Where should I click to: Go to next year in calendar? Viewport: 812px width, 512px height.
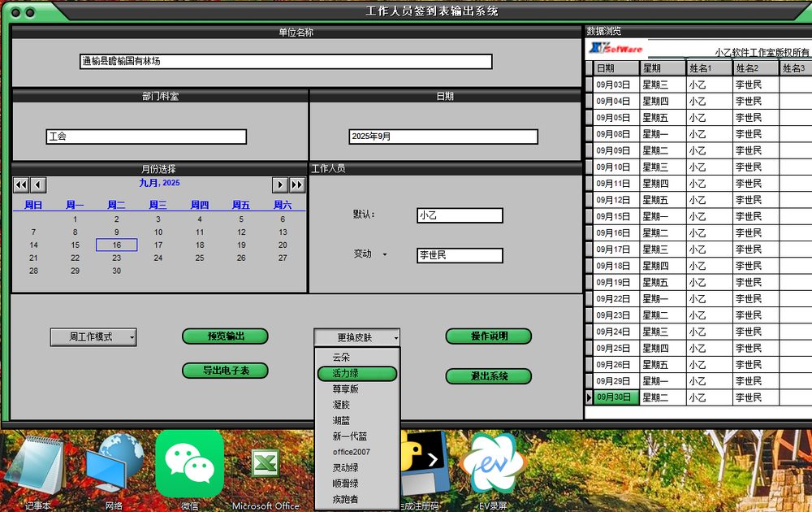tap(297, 185)
